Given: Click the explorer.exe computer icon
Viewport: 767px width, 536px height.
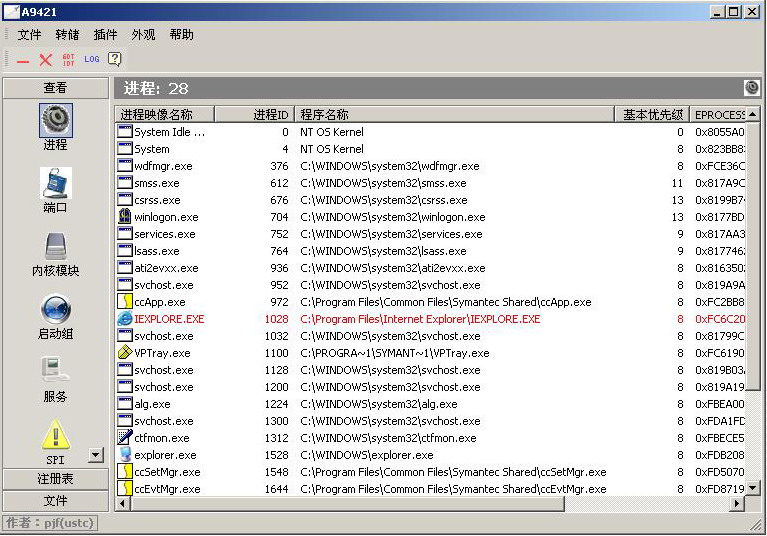Looking at the screenshot, I should tap(125, 454).
